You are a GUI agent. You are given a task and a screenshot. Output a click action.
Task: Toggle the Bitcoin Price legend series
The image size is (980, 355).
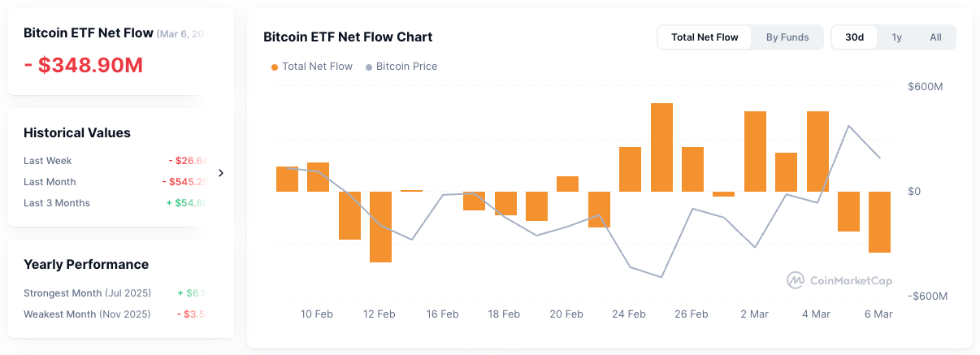(406, 67)
